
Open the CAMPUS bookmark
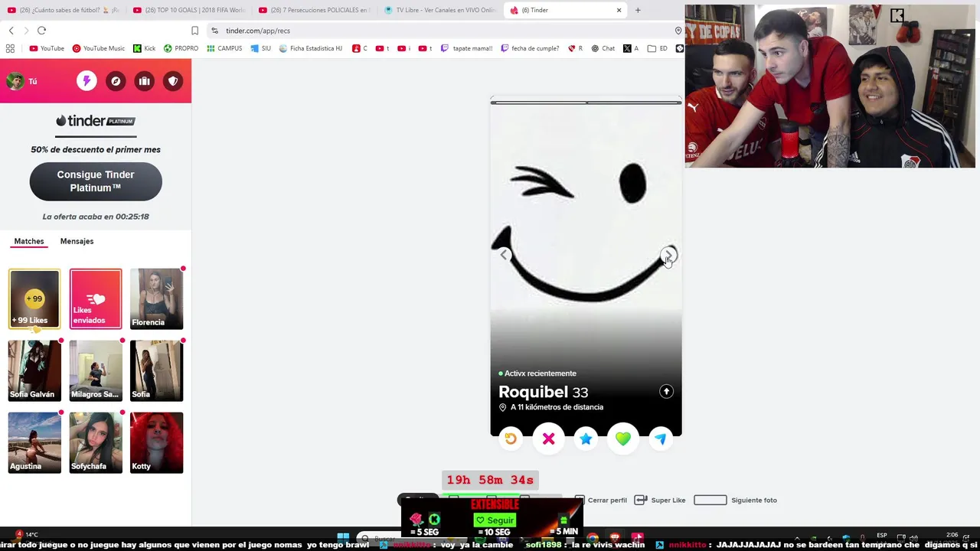[x=224, y=48]
